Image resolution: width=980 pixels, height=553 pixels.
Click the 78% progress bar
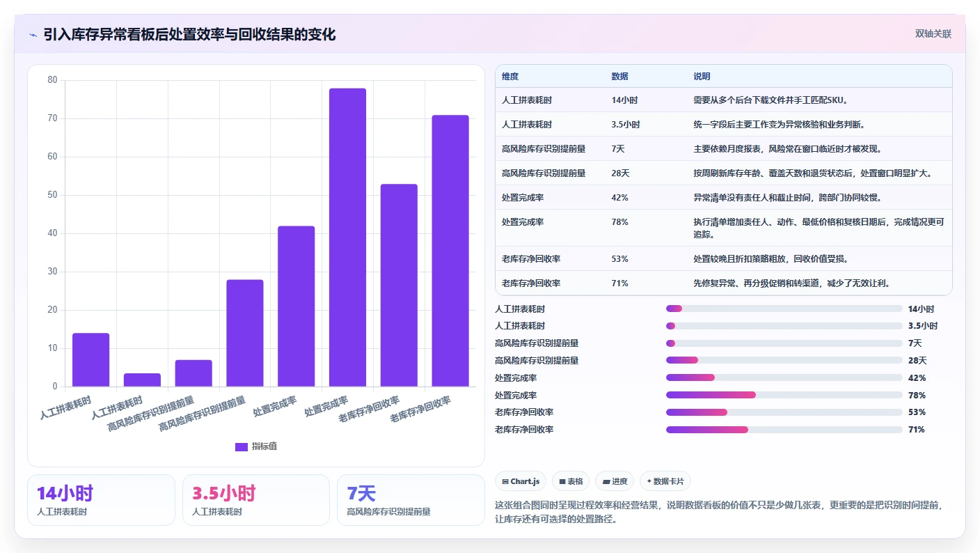coord(784,395)
